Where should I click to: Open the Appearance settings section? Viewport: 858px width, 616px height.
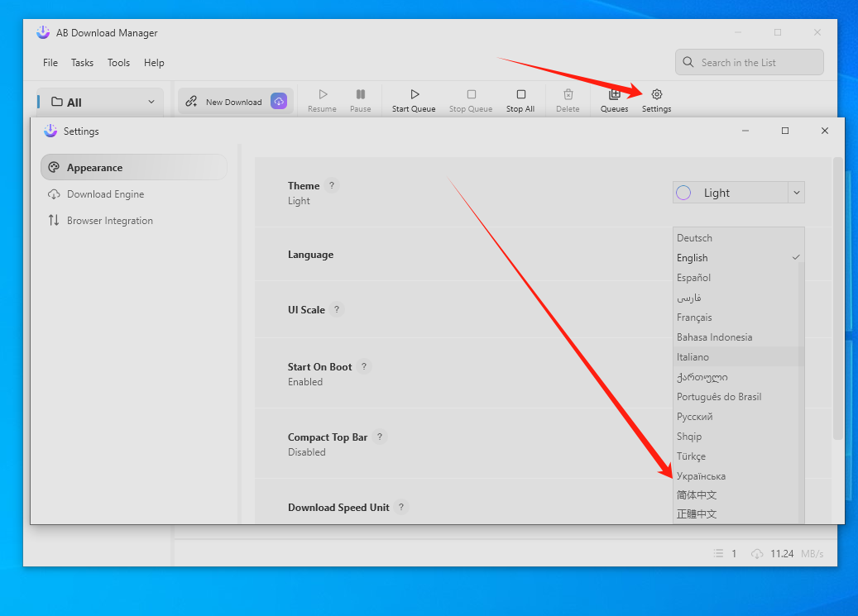(134, 167)
